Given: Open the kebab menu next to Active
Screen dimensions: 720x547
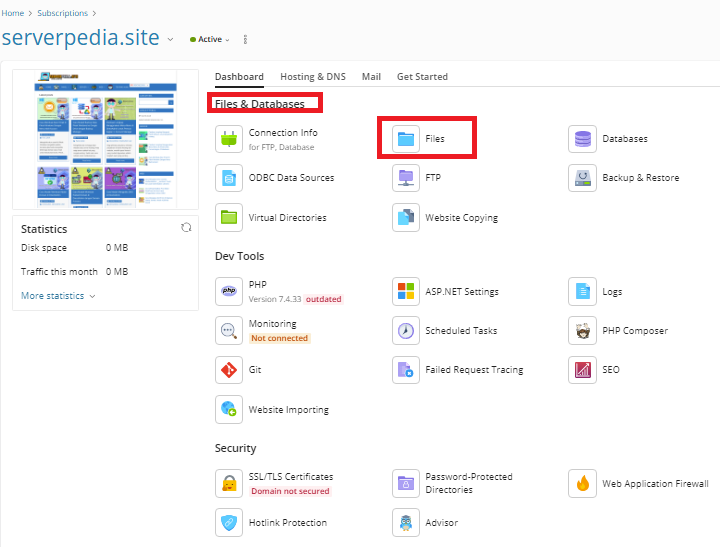Looking at the screenshot, I should point(245,40).
